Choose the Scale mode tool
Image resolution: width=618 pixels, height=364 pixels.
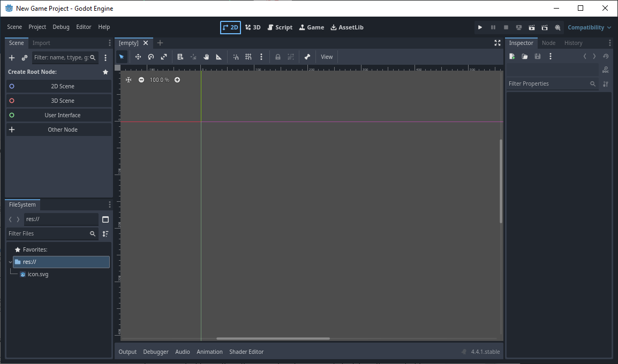(x=164, y=57)
